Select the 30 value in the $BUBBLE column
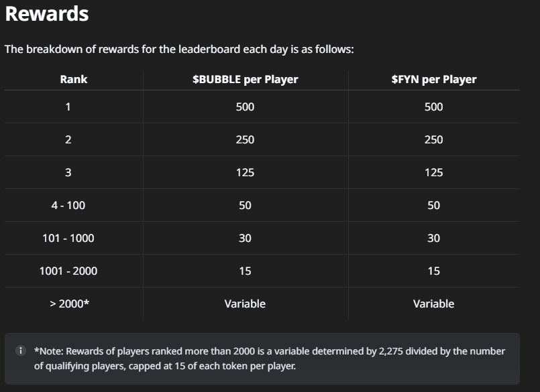This screenshot has width=540, height=392. (245, 238)
